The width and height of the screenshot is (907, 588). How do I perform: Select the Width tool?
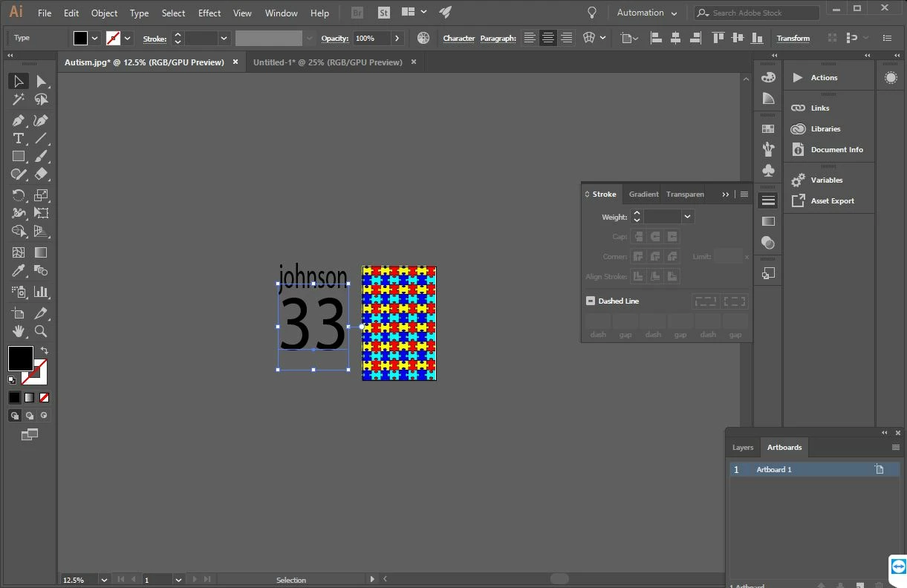19,213
